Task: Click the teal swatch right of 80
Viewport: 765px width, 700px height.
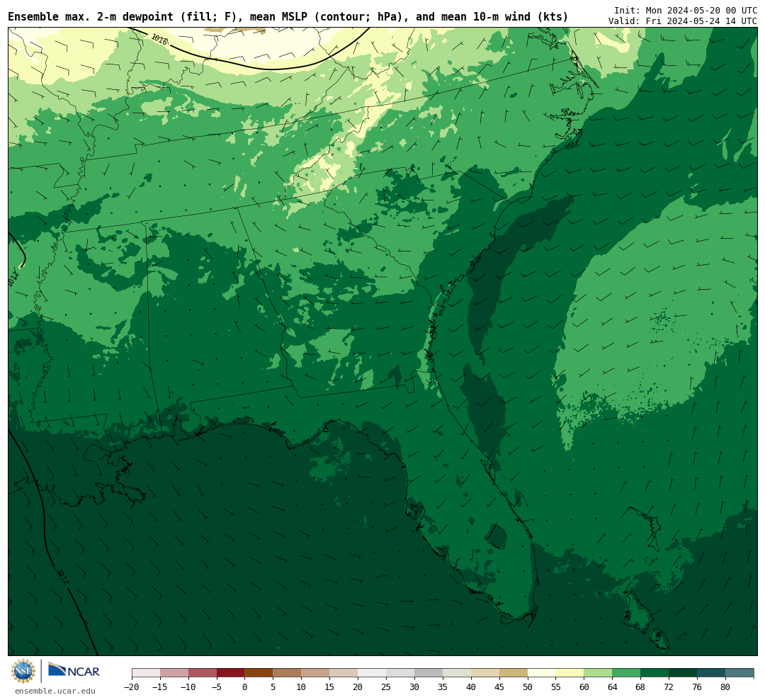Action: pos(740,673)
